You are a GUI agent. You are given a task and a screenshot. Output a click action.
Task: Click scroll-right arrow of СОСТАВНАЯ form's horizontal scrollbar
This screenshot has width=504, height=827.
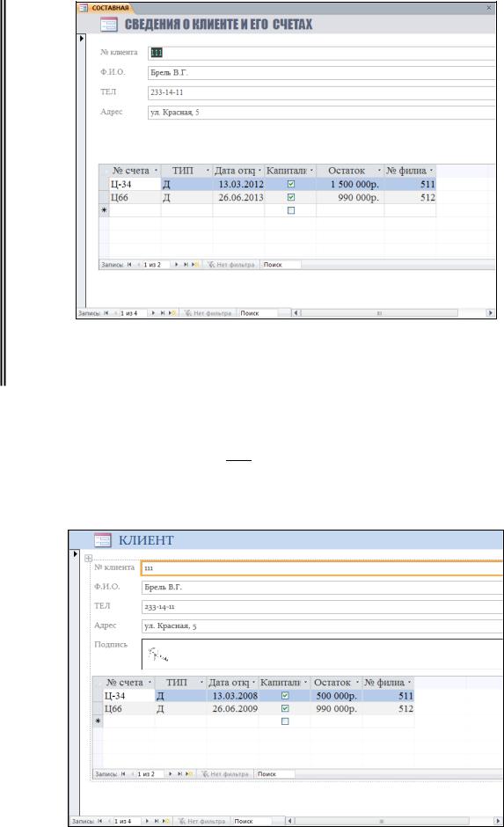[x=490, y=313]
